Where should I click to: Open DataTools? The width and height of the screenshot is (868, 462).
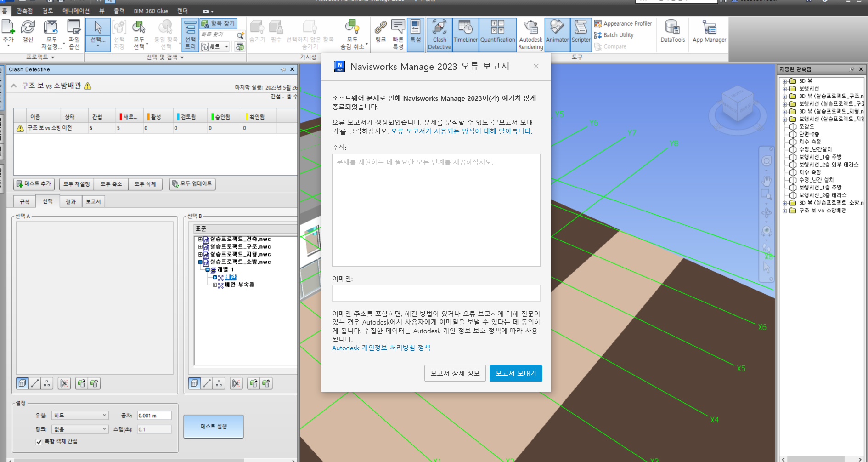pos(672,32)
